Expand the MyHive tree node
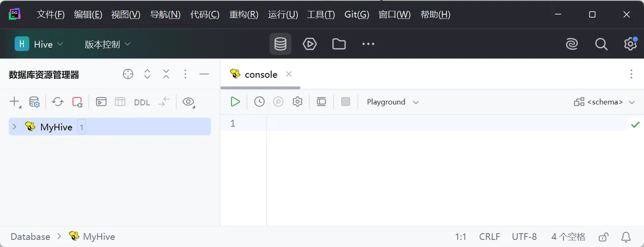The image size is (644, 247). (x=14, y=127)
